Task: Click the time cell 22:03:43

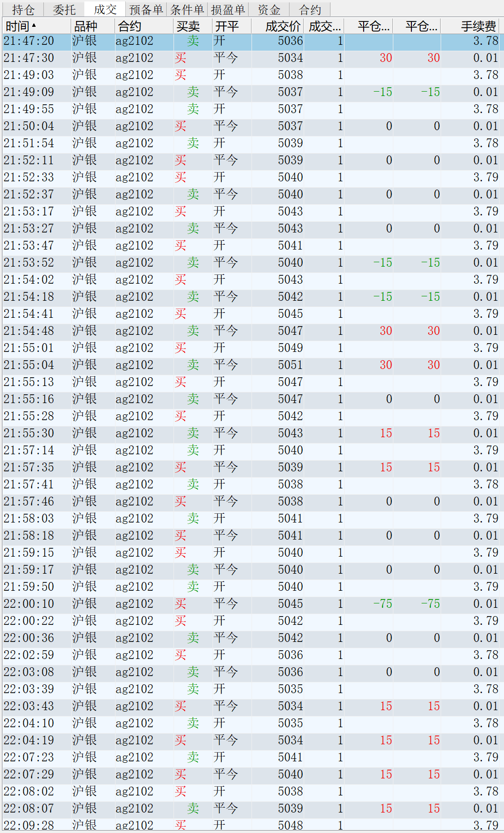Action: (x=29, y=706)
